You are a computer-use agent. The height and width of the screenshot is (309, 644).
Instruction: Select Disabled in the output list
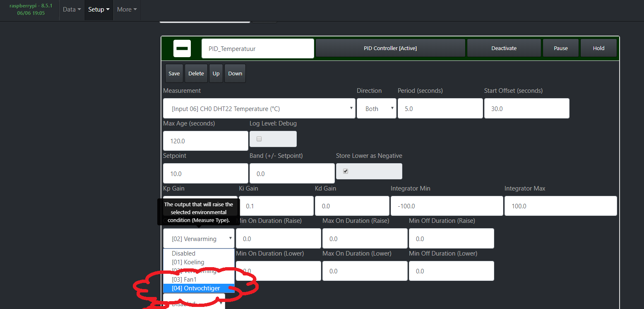point(199,253)
